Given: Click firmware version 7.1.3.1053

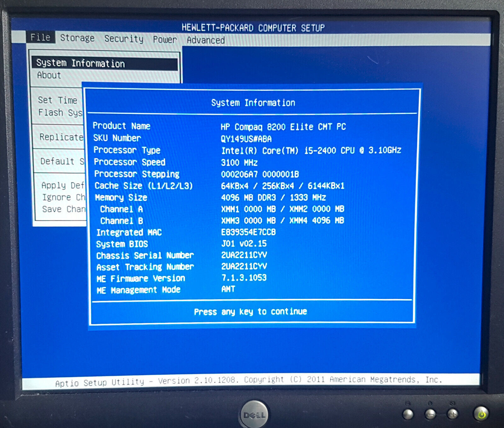Looking at the screenshot, I should [x=244, y=278].
